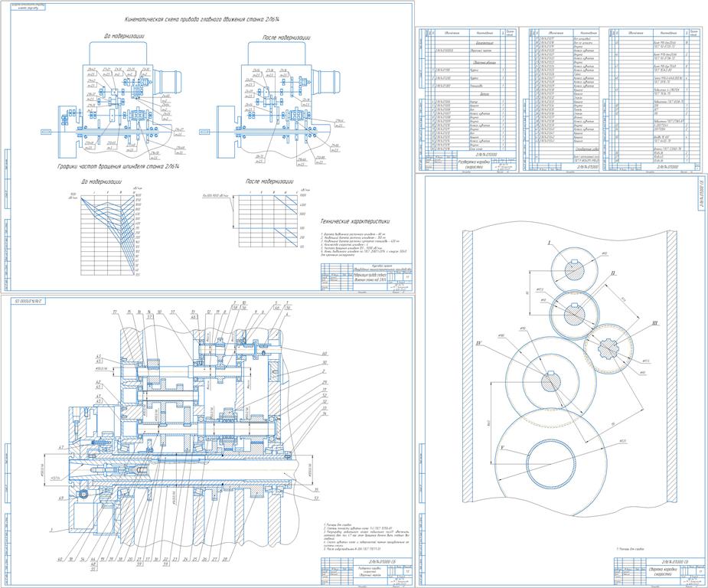Click 'Детали' section heading in specification

[x=483, y=94]
